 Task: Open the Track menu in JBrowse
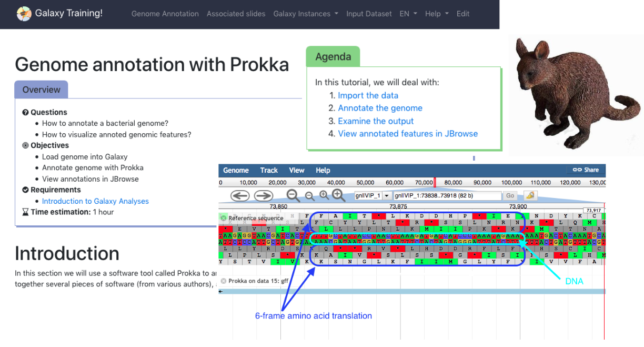(269, 170)
